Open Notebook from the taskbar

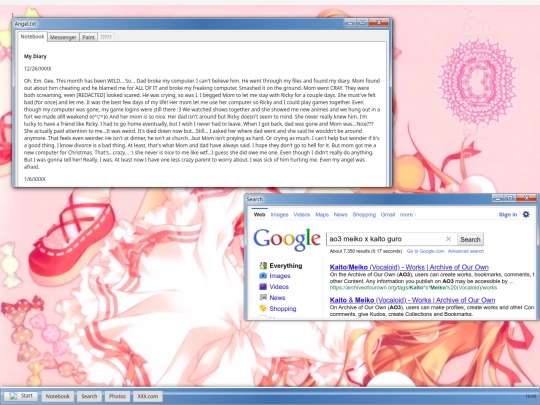[58, 396]
